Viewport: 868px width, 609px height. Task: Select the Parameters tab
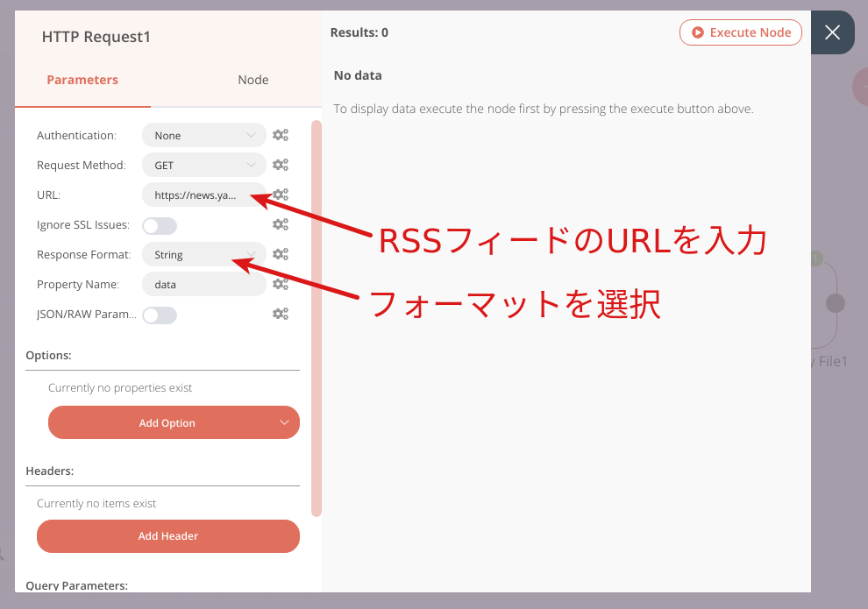pos(82,79)
